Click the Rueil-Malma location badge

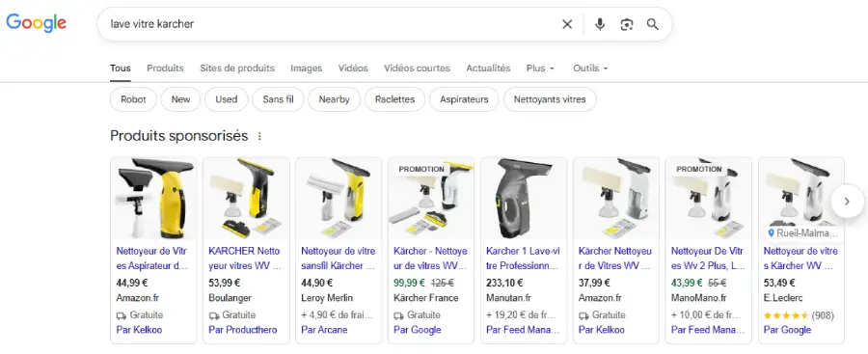point(803,233)
